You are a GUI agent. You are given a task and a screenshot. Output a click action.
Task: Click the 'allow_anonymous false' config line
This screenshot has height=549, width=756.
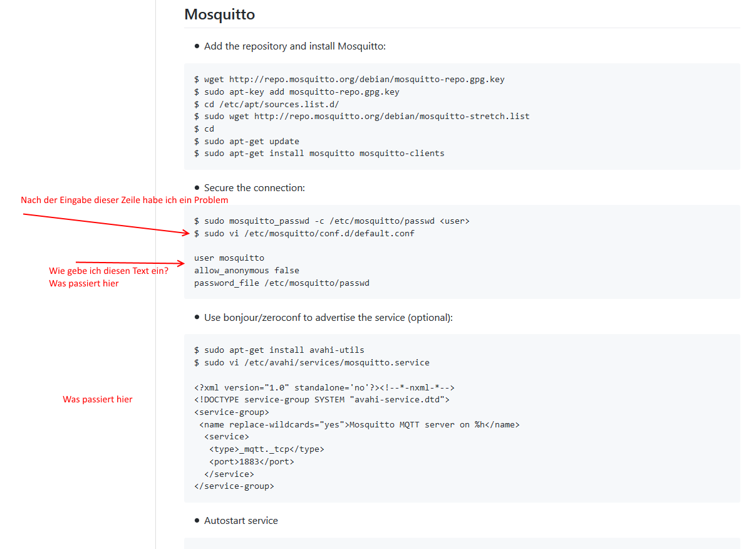(247, 271)
